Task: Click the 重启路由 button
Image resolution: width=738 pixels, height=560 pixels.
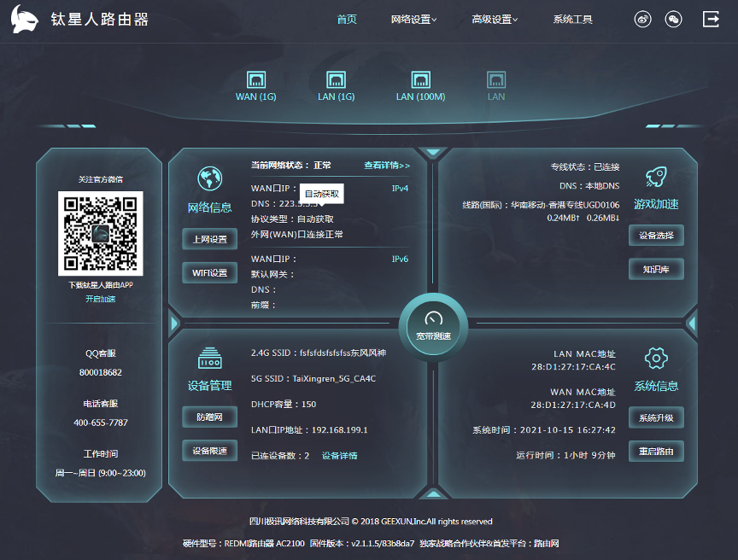Action: pos(656,452)
